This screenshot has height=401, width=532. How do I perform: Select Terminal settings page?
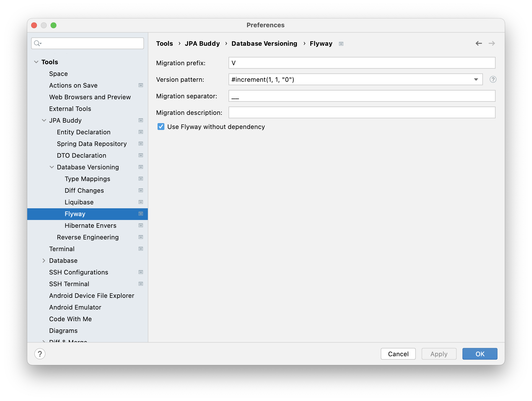[x=88, y=249]
